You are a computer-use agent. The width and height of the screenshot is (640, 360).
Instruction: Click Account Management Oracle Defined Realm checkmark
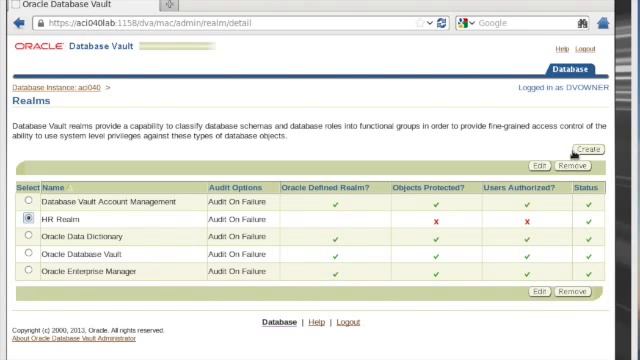[x=335, y=204]
